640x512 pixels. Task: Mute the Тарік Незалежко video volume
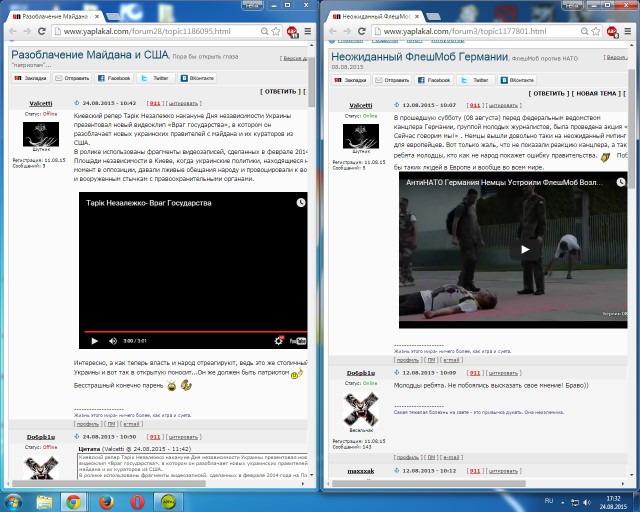113,341
